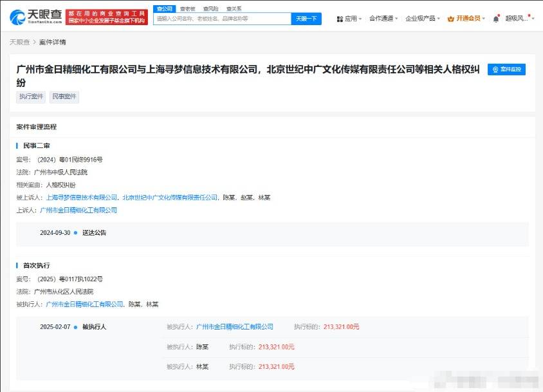Open the notification bell
Screen dimensions: 543x392
click(496, 19)
